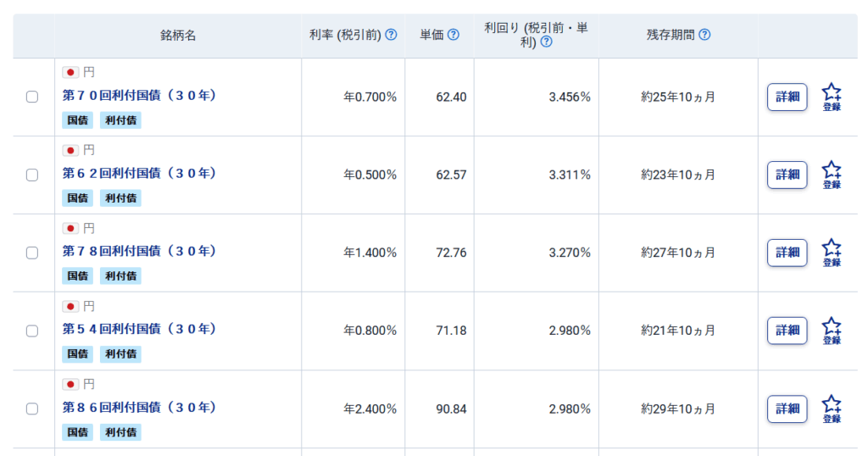Check the box for 第70回利付国債

32,97
